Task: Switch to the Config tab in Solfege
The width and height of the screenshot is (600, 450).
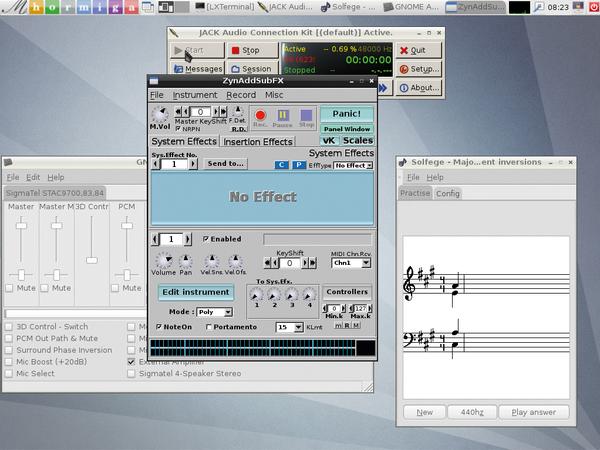Action: coord(448,194)
